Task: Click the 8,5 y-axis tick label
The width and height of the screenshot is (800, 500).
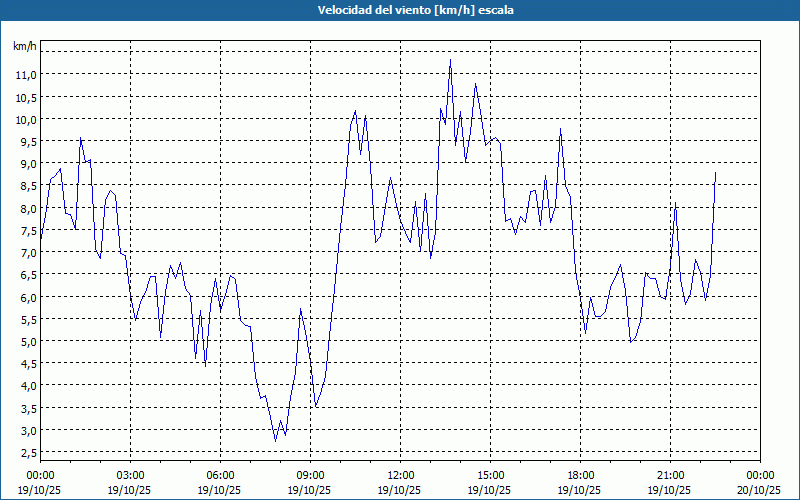Action: point(26,186)
